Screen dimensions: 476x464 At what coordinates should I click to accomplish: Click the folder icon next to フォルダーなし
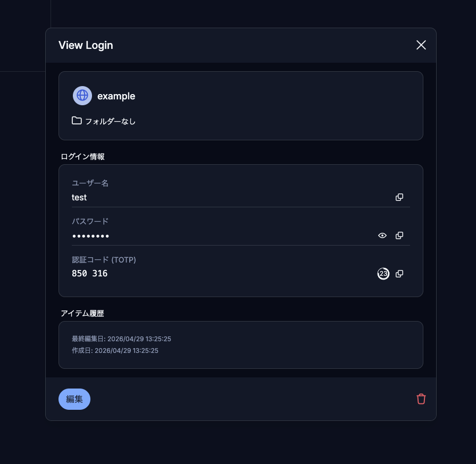(77, 121)
